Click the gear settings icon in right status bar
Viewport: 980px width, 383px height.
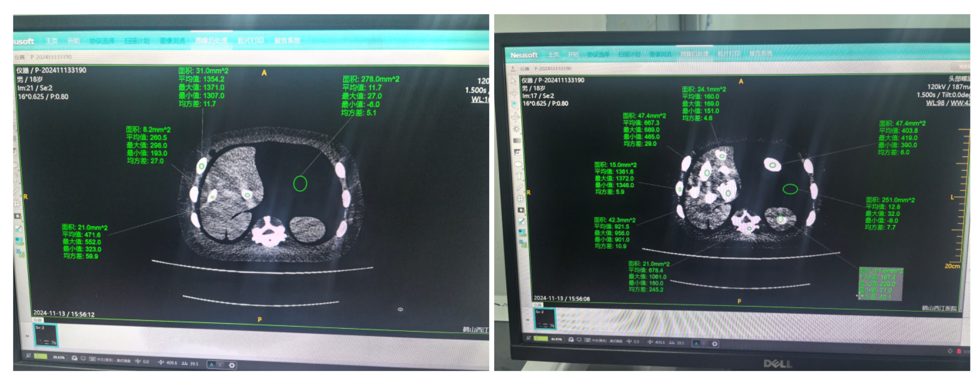click(715, 343)
